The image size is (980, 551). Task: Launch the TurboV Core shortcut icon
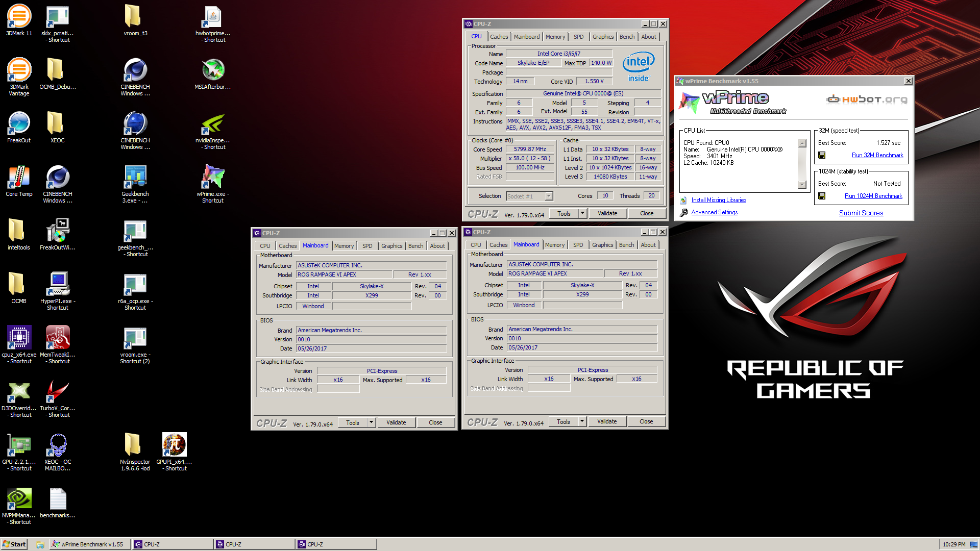[58, 391]
